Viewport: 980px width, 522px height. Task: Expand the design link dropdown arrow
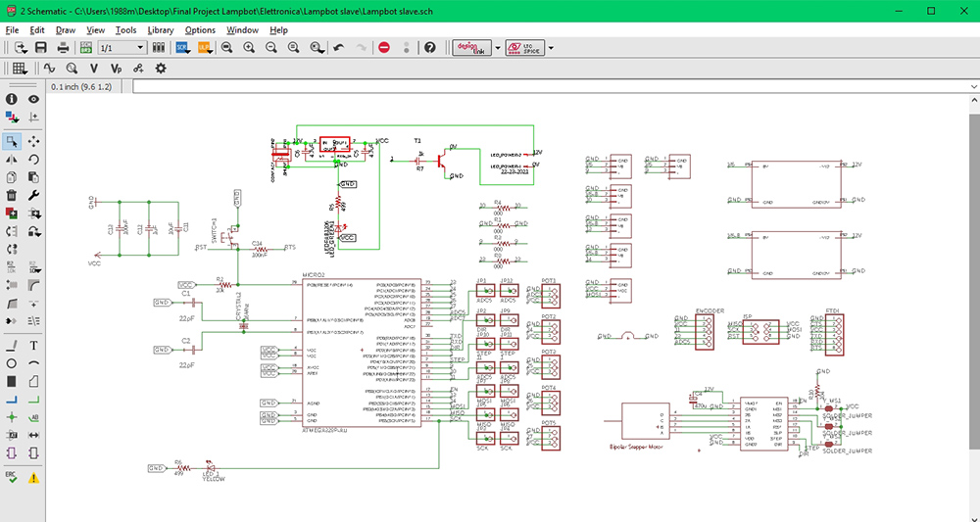[497, 47]
